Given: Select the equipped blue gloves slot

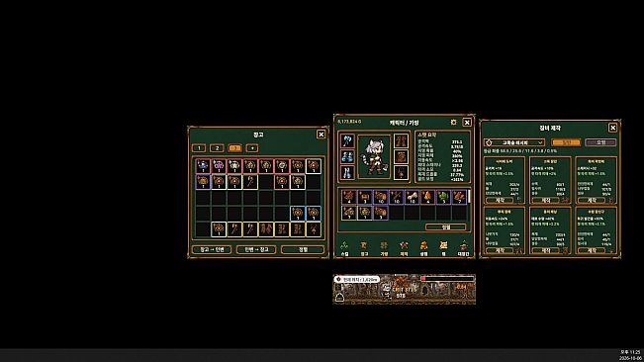Looking at the screenshot, I should click(x=347, y=157).
